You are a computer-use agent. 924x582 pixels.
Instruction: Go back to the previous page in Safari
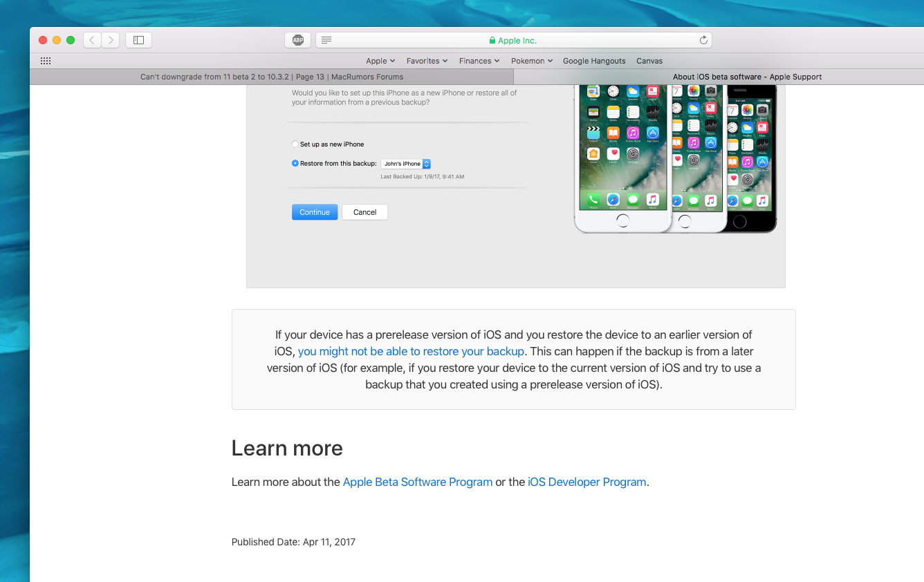pos(92,40)
